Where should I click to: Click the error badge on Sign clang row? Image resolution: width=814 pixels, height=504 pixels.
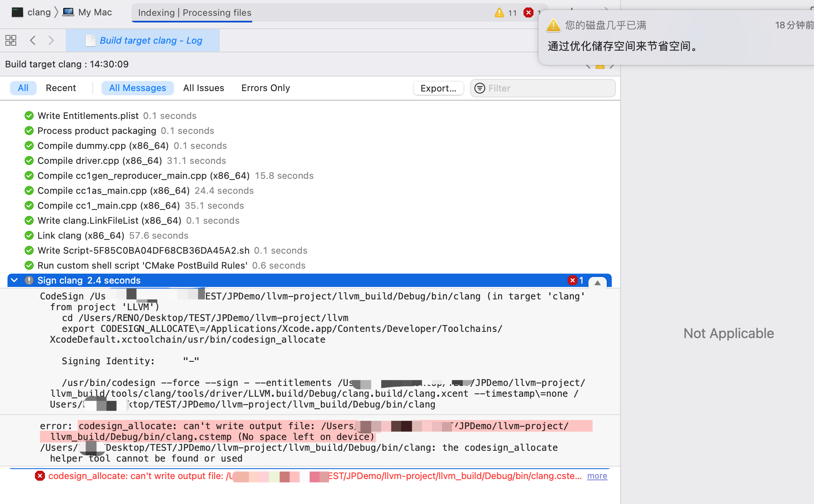pyautogui.click(x=576, y=280)
